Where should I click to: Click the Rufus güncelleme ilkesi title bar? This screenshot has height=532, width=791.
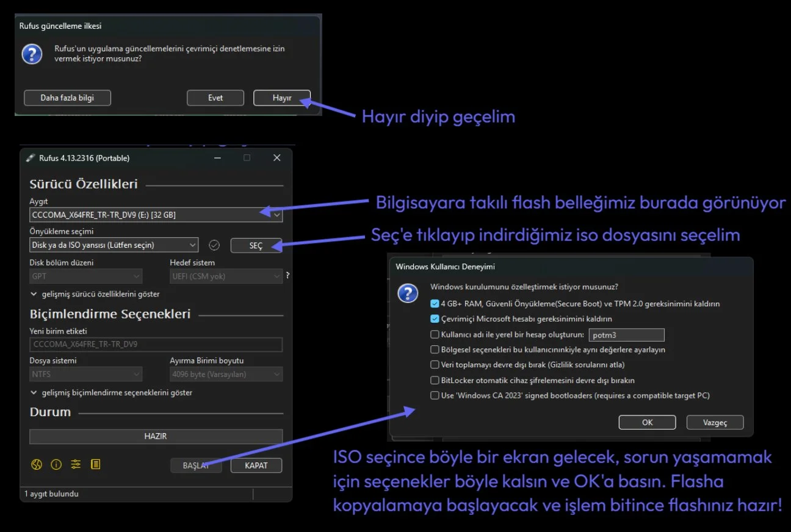tap(168, 26)
